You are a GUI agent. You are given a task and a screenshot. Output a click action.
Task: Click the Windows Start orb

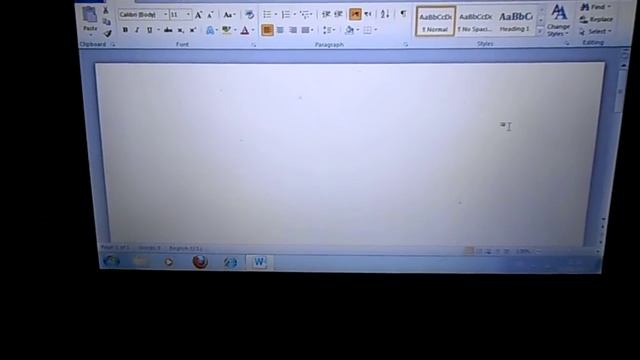point(111,261)
